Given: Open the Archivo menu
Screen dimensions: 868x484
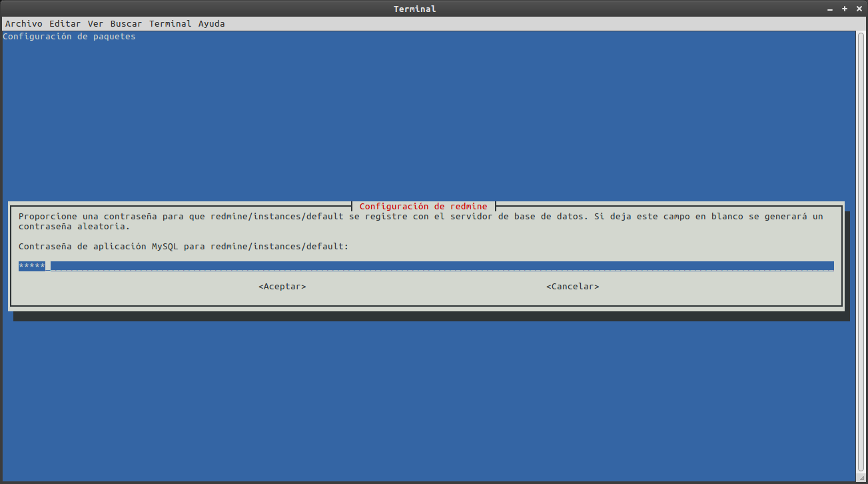Looking at the screenshot, I should pos(24,23).
